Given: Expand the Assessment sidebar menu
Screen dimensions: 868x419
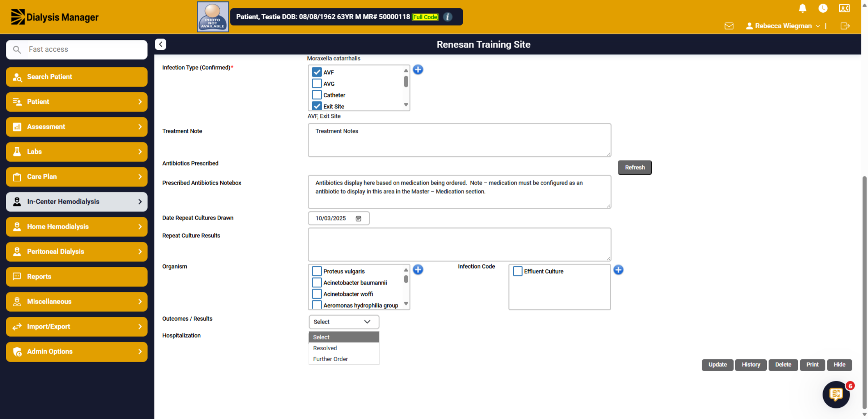Looking at the screenshot, I should tap(77, 127).
